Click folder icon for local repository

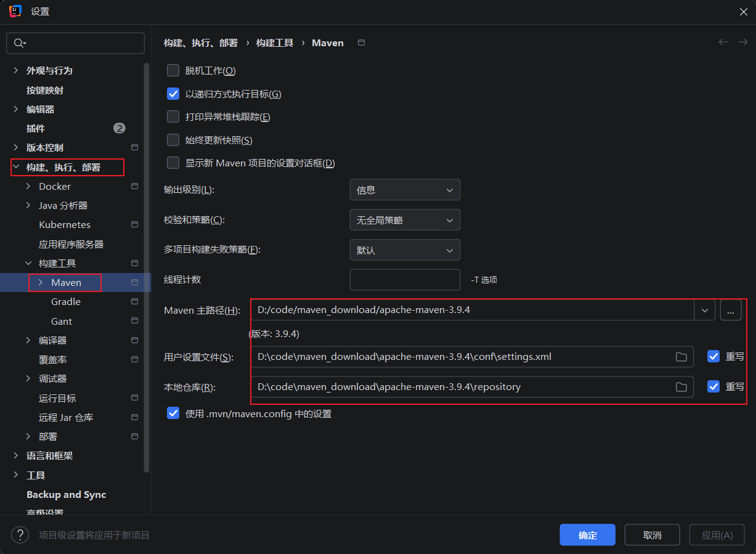point(681,387)
